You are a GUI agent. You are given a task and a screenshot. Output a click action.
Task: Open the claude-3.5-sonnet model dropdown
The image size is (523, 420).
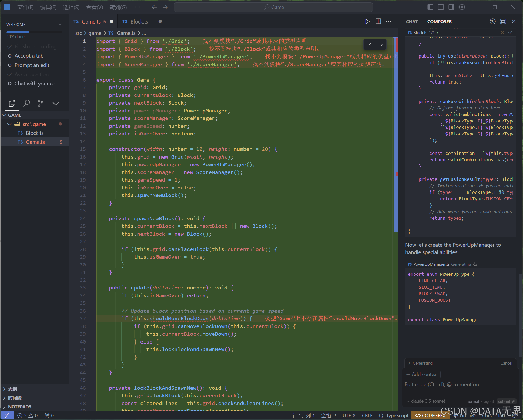[426, 401]
